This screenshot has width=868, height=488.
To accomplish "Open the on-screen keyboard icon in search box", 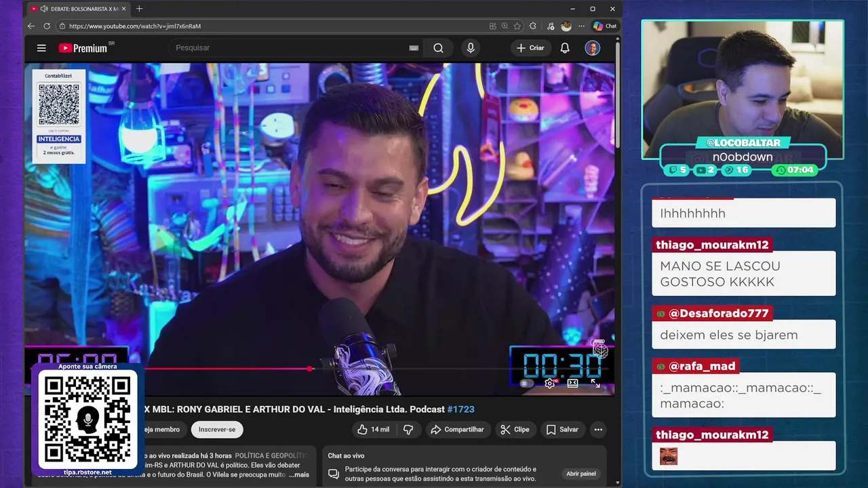I will [414, 48].
